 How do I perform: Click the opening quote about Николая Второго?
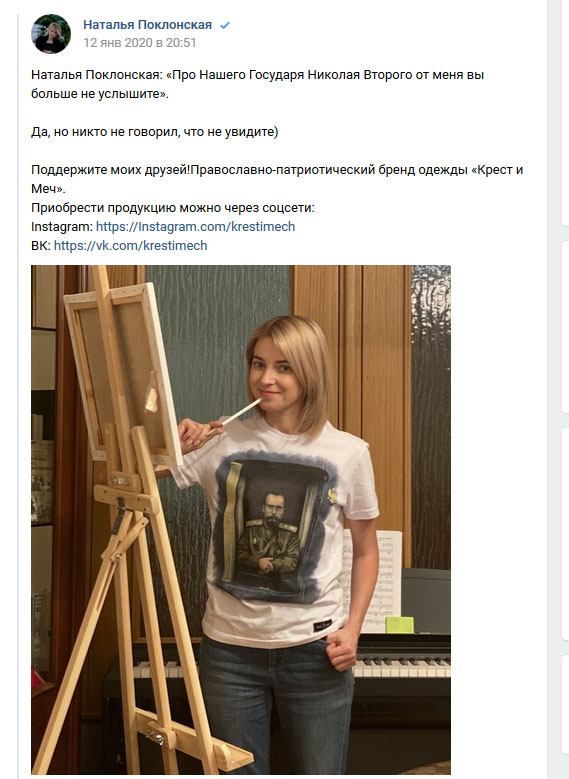point(257,84)
